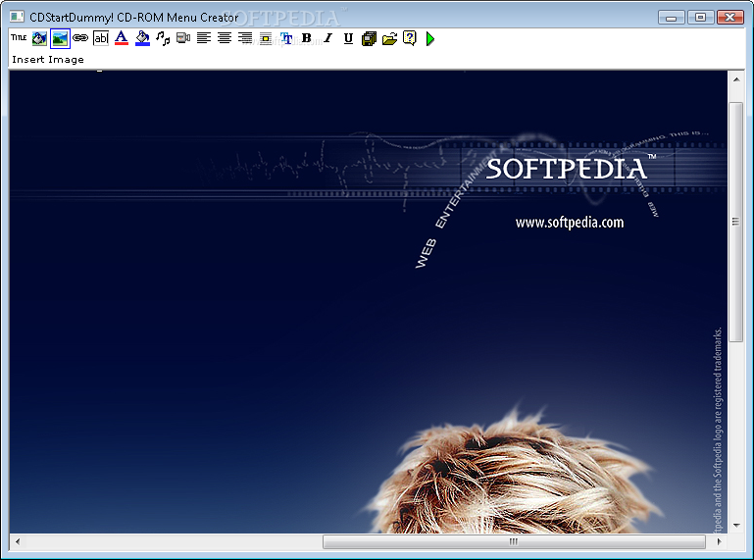The image size is (754, 560).
Task: Minimize the CDStartDummy window
Action: click(672, 18)
